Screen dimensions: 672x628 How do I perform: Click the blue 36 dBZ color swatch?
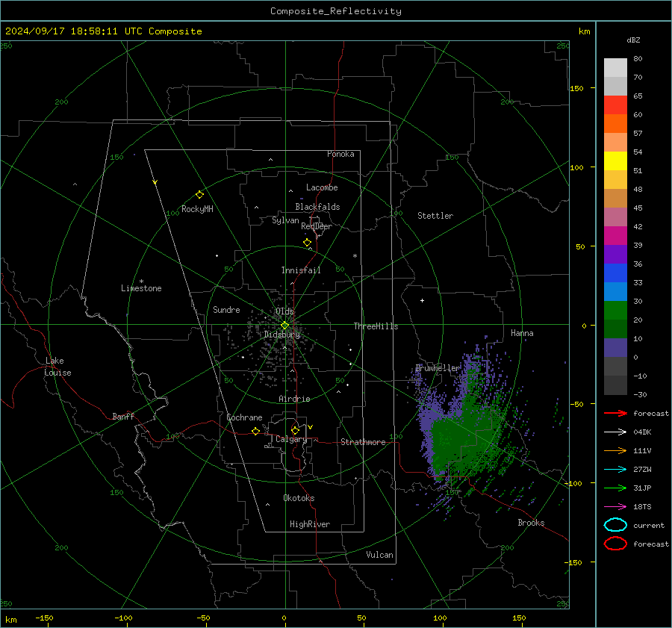(x=615, y=273)
